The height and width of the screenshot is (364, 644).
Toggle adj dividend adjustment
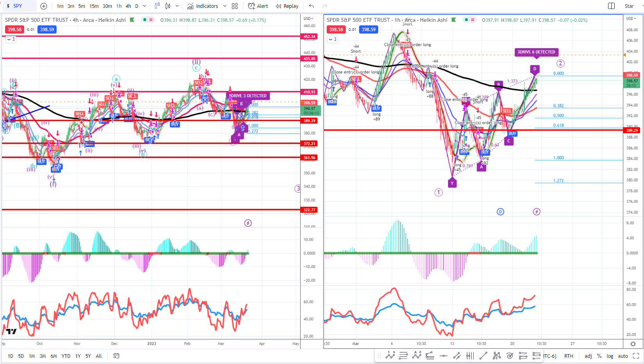(x=588, y=356)
